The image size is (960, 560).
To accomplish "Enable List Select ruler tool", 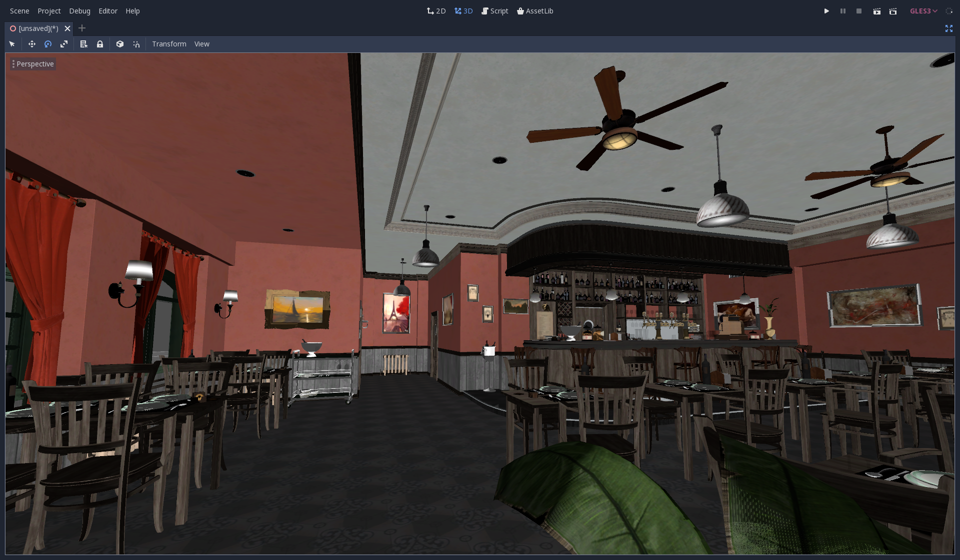I will tap(83, 44).
